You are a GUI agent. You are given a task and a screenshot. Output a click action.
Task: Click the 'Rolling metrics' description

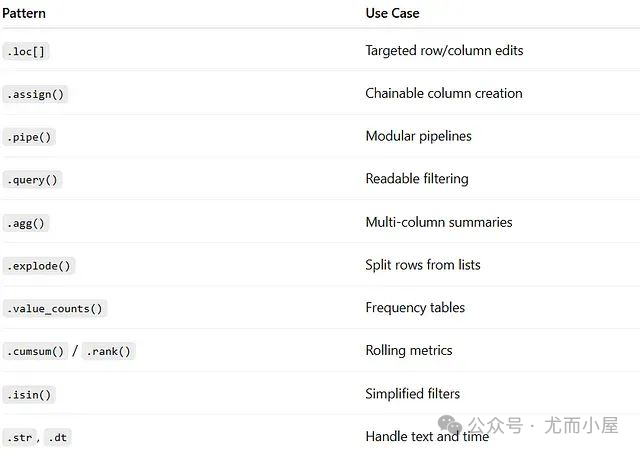tap(409, 351)
